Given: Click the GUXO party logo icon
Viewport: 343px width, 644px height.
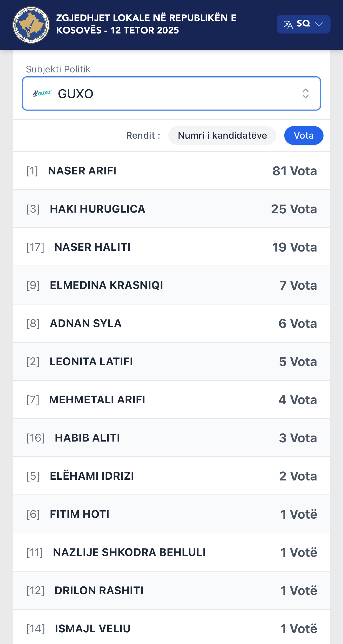Looking at the screenshot, I should point(42,93).
